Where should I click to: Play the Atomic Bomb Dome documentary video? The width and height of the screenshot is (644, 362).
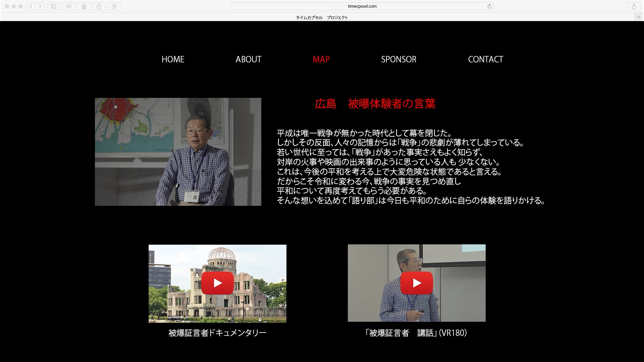coord(217,283)
